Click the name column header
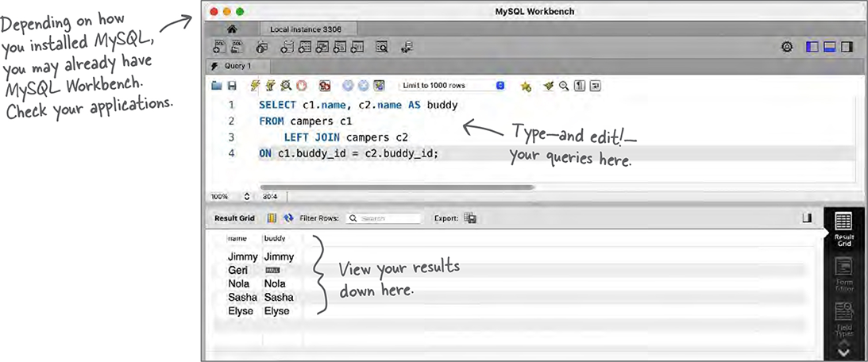Image resolution: width=868 pixels, height=362 pixels. coord(237,238)
